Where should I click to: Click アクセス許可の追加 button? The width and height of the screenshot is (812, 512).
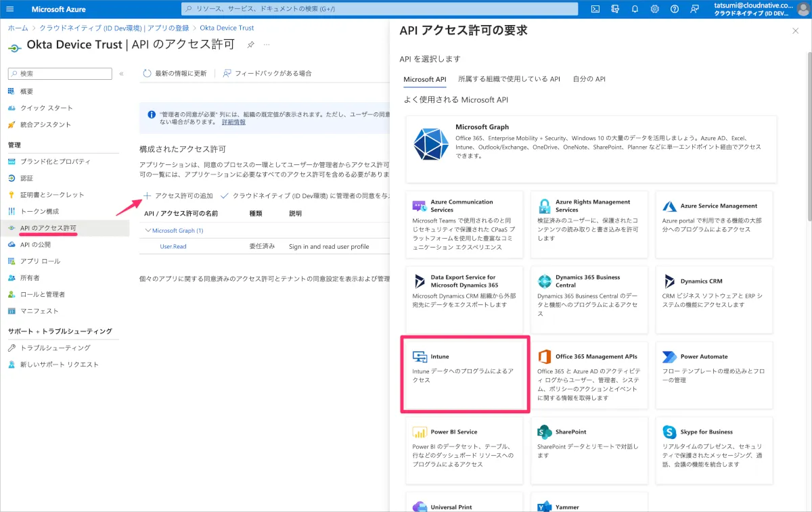[x=177, y=195]
